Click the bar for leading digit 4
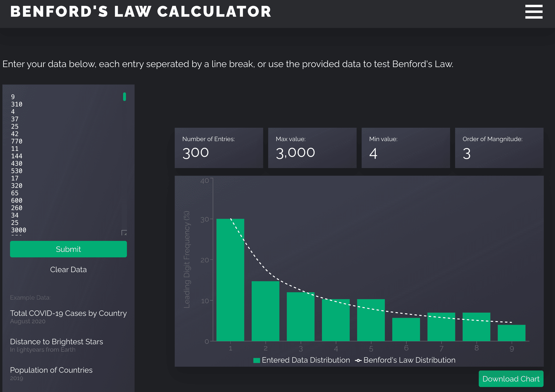555x392 pixels. (336, 320)
